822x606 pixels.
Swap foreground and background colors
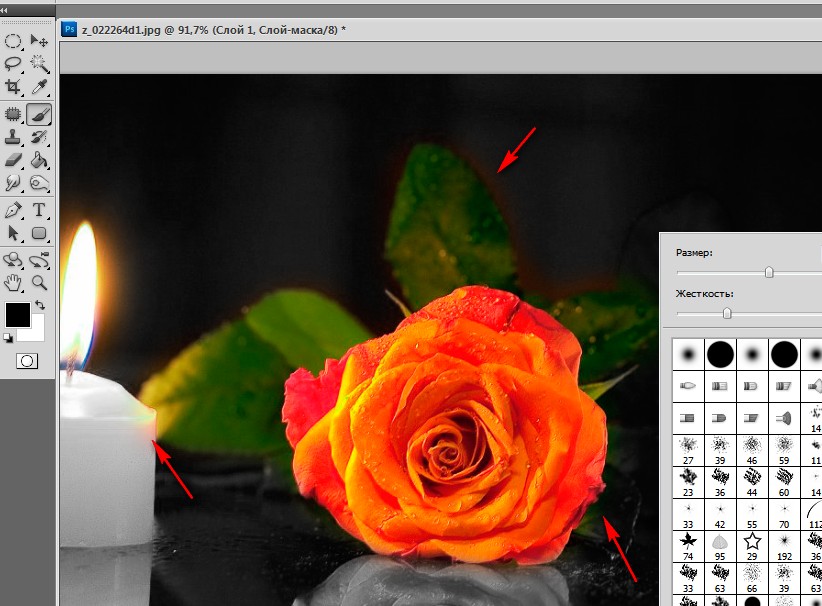(x=40, y=305)
